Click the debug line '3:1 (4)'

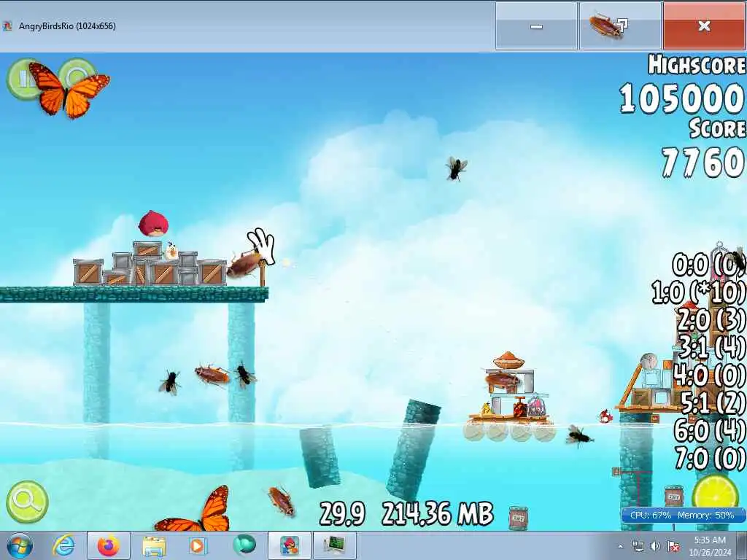point(712,347)
